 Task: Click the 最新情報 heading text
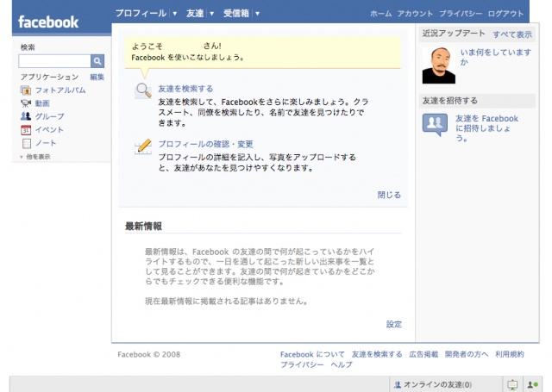tap(144, 226)
